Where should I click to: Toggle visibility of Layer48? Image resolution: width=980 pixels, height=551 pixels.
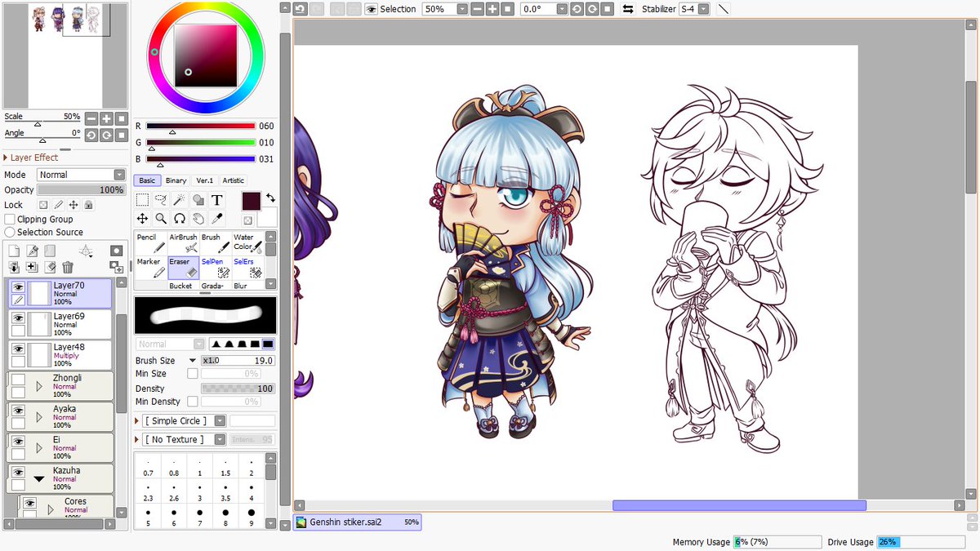coord(18,348)
